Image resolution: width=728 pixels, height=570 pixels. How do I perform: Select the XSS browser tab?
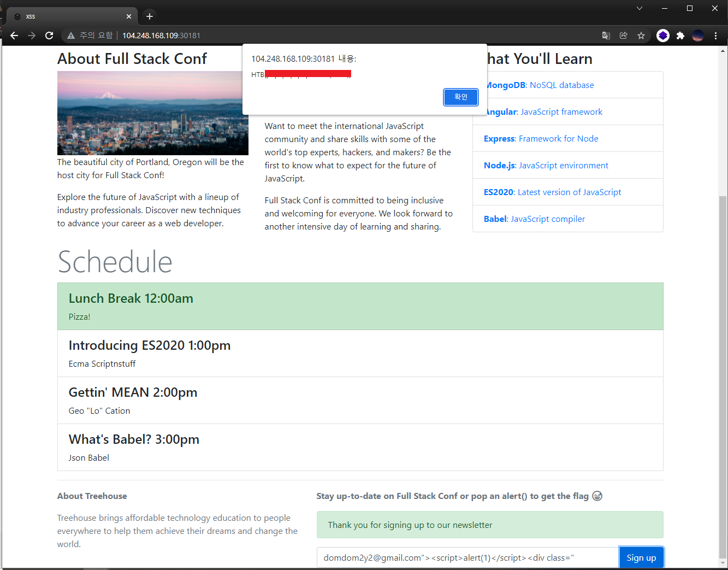coord(72,16)
